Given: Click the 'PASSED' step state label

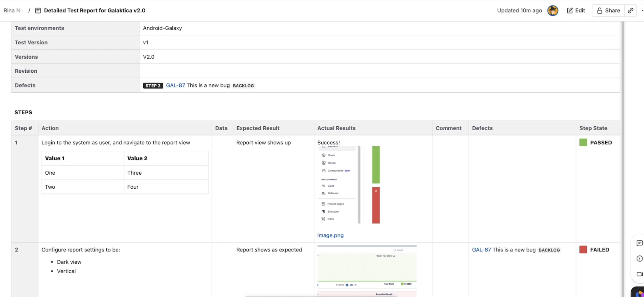Looking at the screenshot, I should 601,143.
